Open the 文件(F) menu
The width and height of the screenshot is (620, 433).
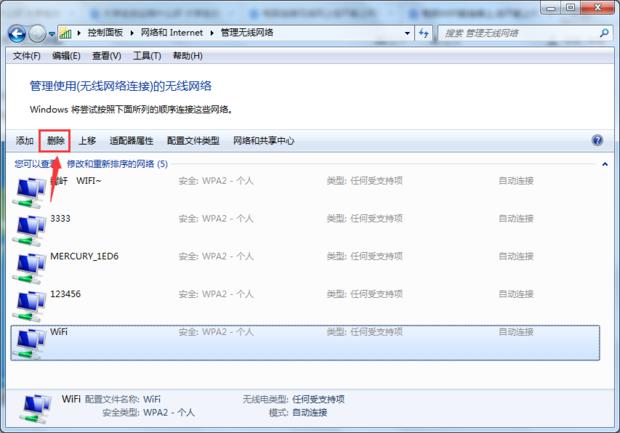click(26, 56)
